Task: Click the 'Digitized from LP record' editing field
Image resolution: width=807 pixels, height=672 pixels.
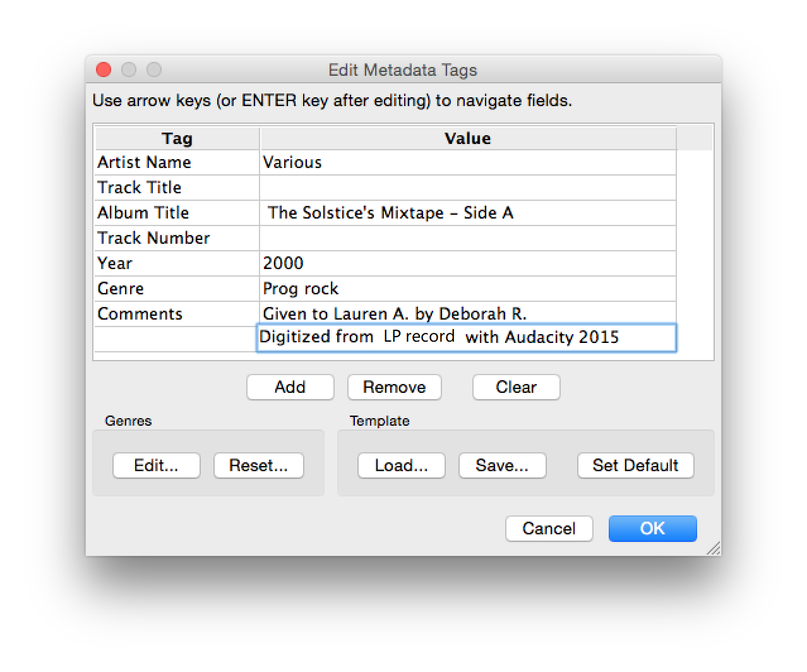Action: tap(467, 338)
